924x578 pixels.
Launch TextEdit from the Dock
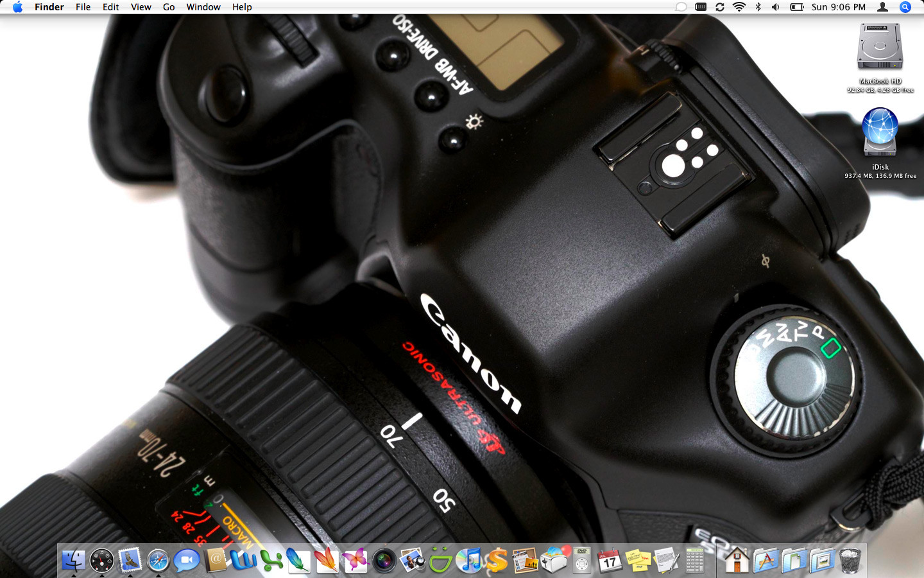(x=667, y=561)
